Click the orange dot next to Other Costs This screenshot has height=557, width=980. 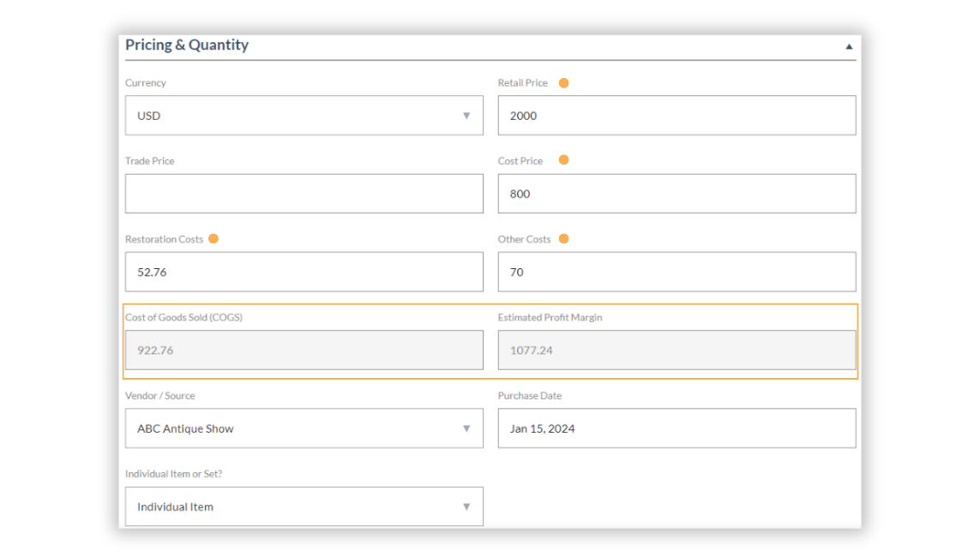click(563, 239)
